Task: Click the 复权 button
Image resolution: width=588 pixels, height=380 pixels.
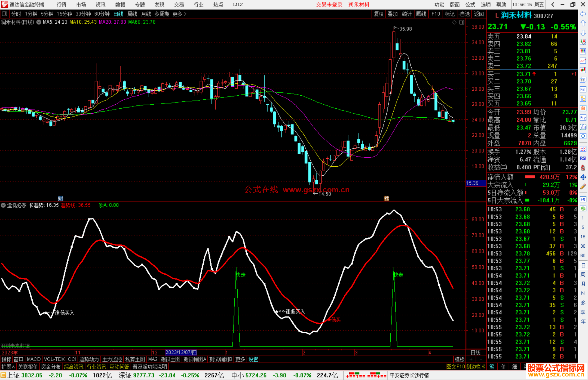Action: point(378,14)
